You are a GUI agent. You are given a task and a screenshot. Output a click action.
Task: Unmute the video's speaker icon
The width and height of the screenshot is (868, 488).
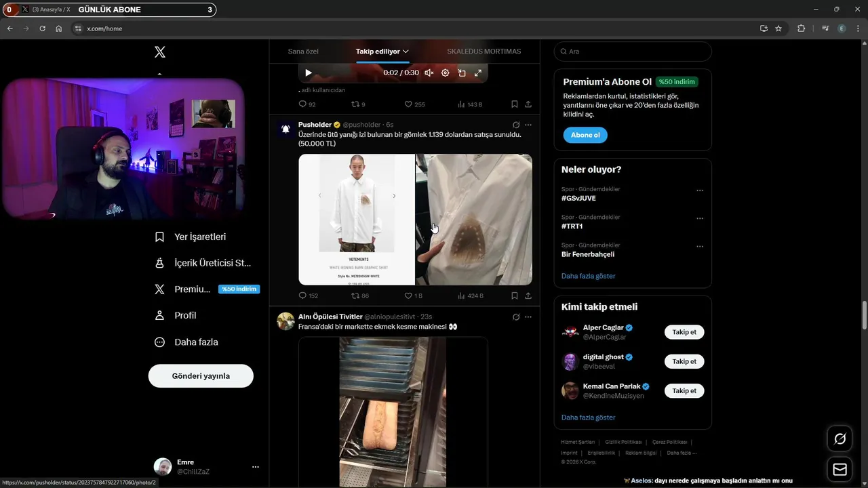[429, 73]
